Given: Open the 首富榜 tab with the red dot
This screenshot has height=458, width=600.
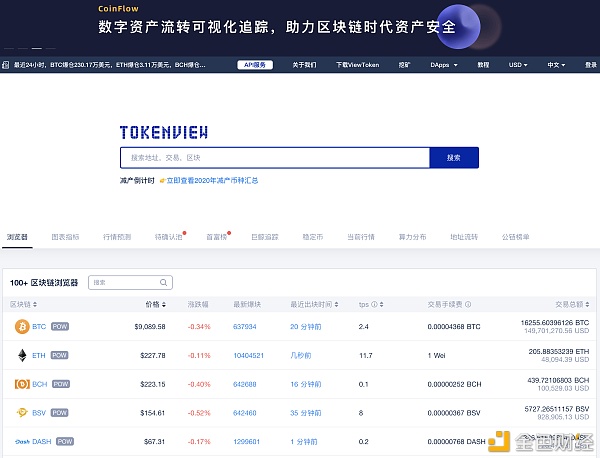Looking at the screenshot, I should tap(217, 237).
